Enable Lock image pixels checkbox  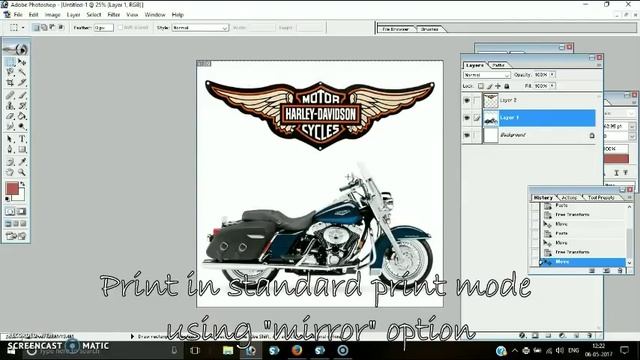tap(489, 86)
